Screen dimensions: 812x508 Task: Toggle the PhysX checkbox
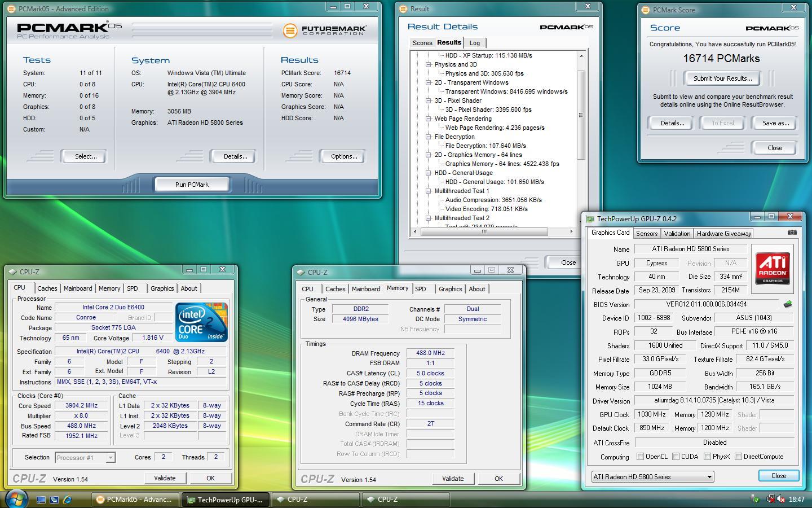click(x=707, y=457)
